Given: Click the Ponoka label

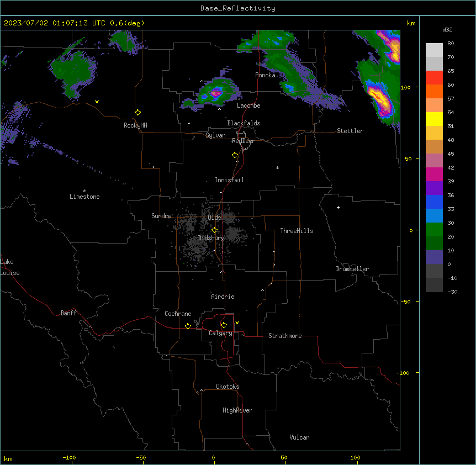Looking at the screenshot, I should coord(265,75).
